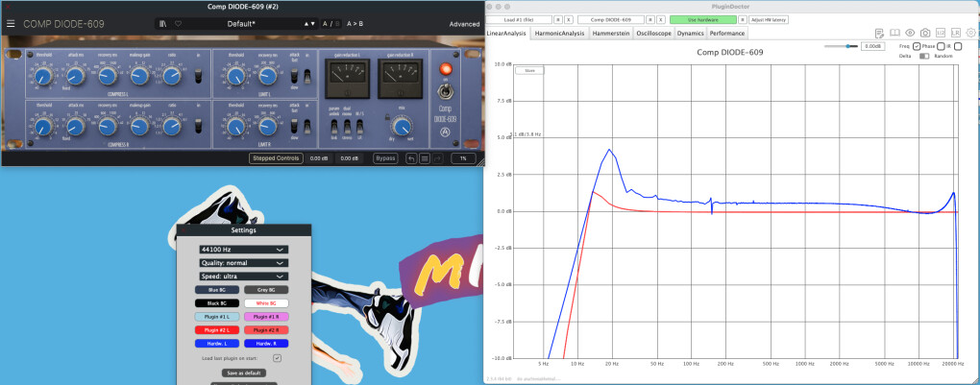
Task: Remove the Comp DIODE-609 slot plugin
Action: [661, 20]
